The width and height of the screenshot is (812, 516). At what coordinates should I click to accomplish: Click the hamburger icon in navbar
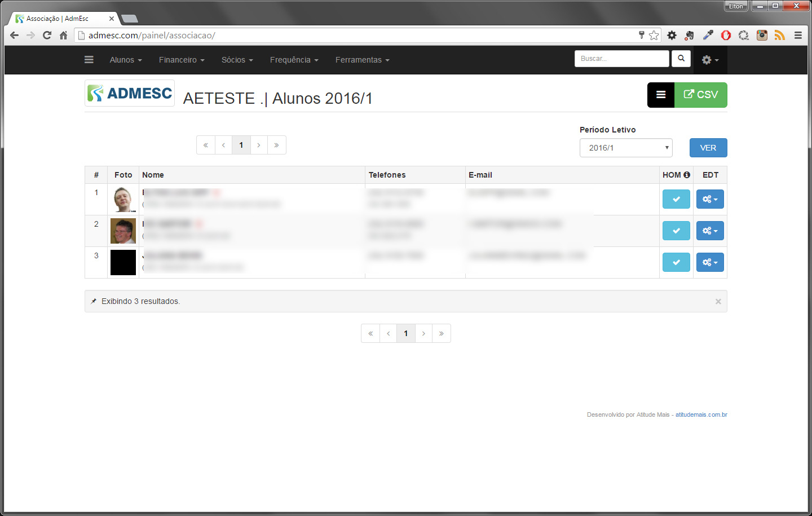[89, 60]
